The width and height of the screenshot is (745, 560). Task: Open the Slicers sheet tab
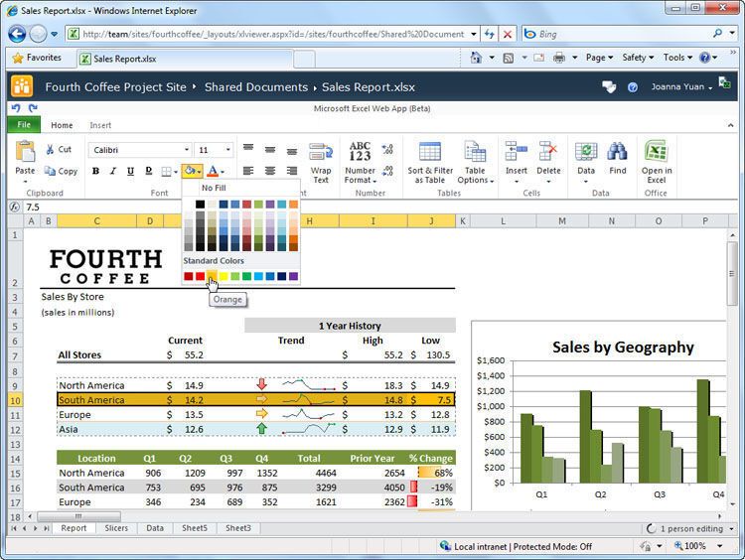tap(116, 528)
